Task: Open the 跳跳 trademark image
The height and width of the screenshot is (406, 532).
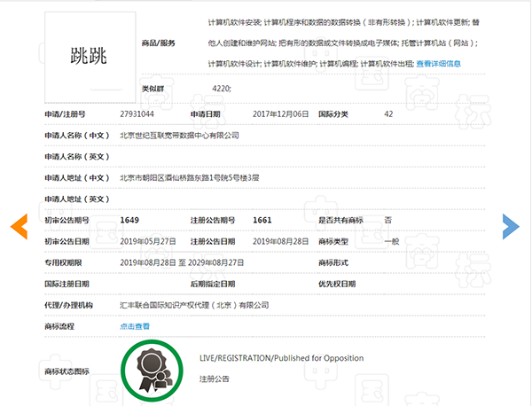Action: click(90, 55)
